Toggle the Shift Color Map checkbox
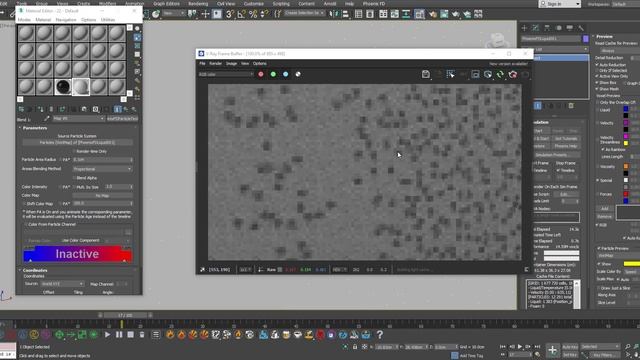The height and width of the screenshot is (360, 640). point(24,204)
